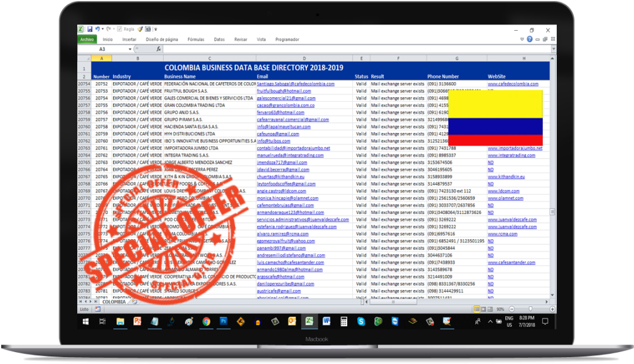Image resolution: width=634 pixels, height=364 pixels.
Task: Switch to Page Break Preview in status bar
Action: pos(490,309)
